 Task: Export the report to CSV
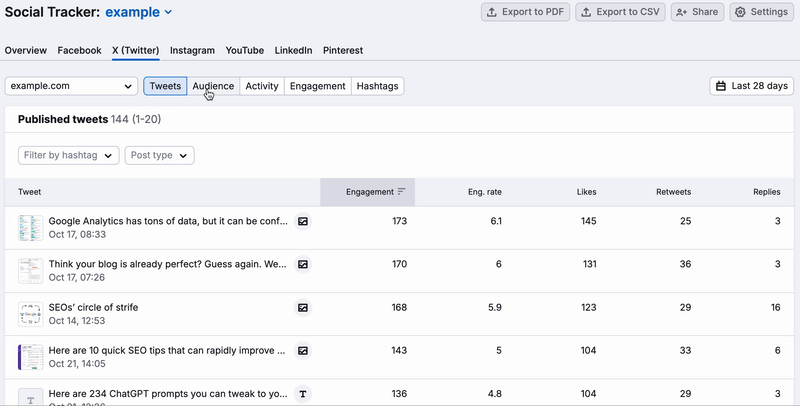pyautogui.click(x=620, y=12)
